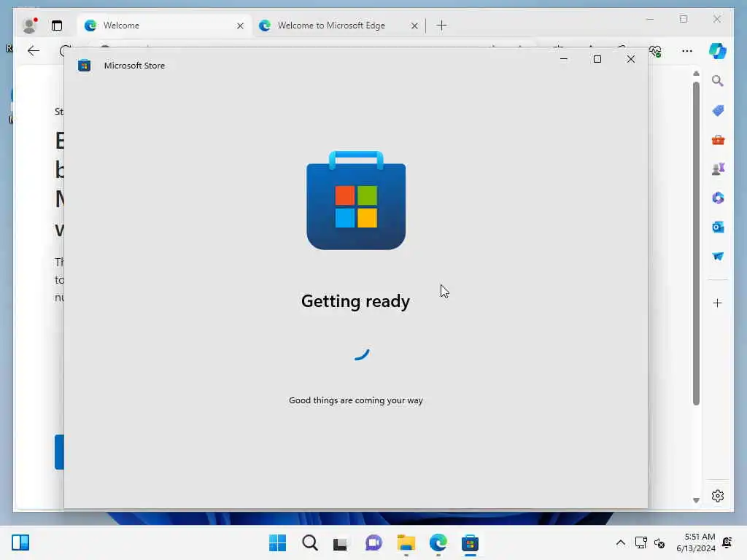The image size is (747, 560).
Task: Open network status tray icon
Action: click(x=640, y=542)
